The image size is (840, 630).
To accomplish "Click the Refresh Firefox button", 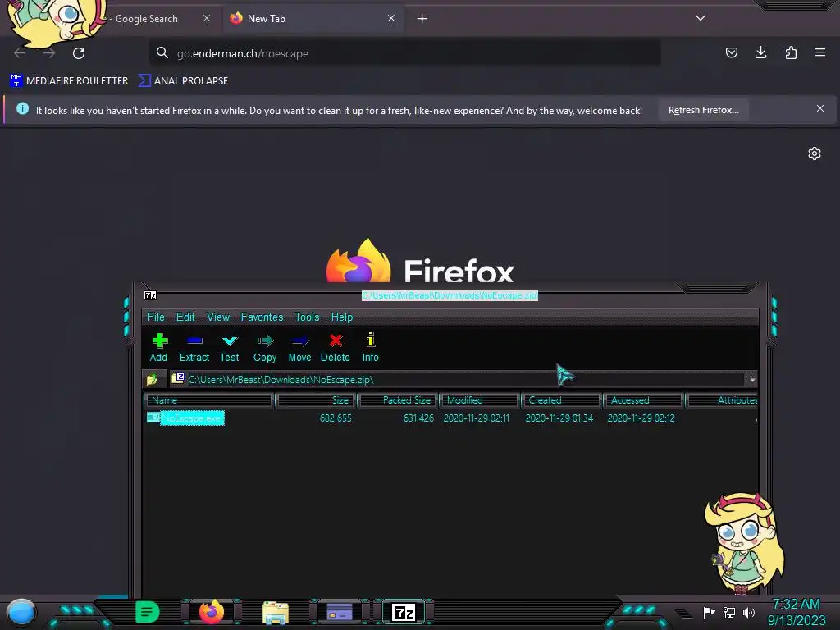I will (x=703, y=110).
